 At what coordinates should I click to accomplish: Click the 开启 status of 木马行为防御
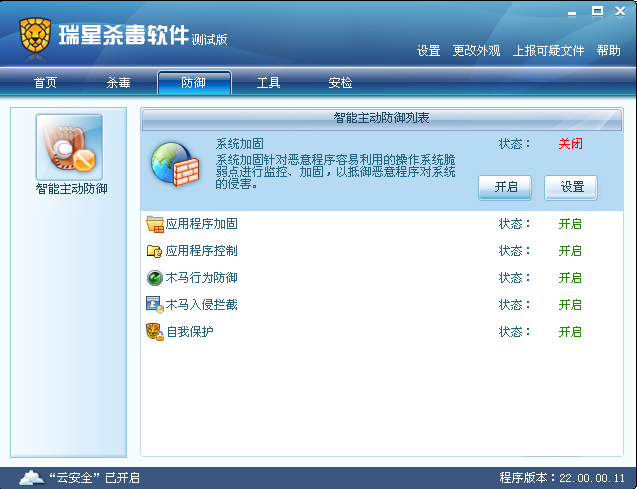(x=570, y=278)
